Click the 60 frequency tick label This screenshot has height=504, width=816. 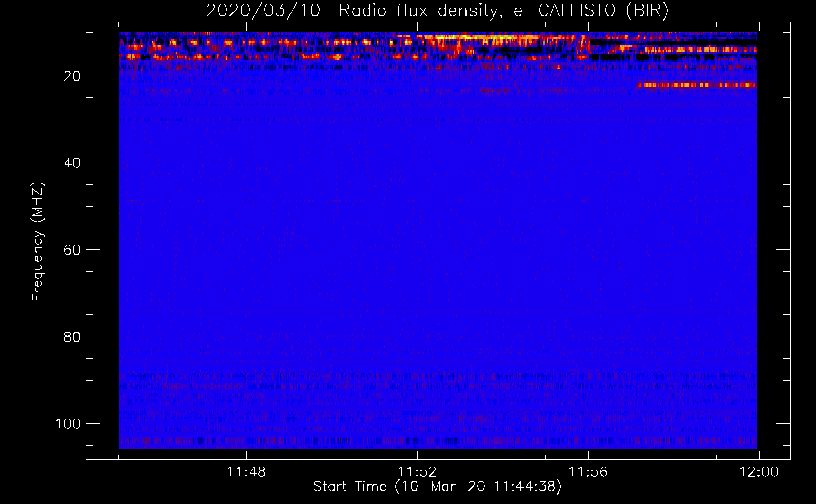pyautogui.click(x=72, y=250)
